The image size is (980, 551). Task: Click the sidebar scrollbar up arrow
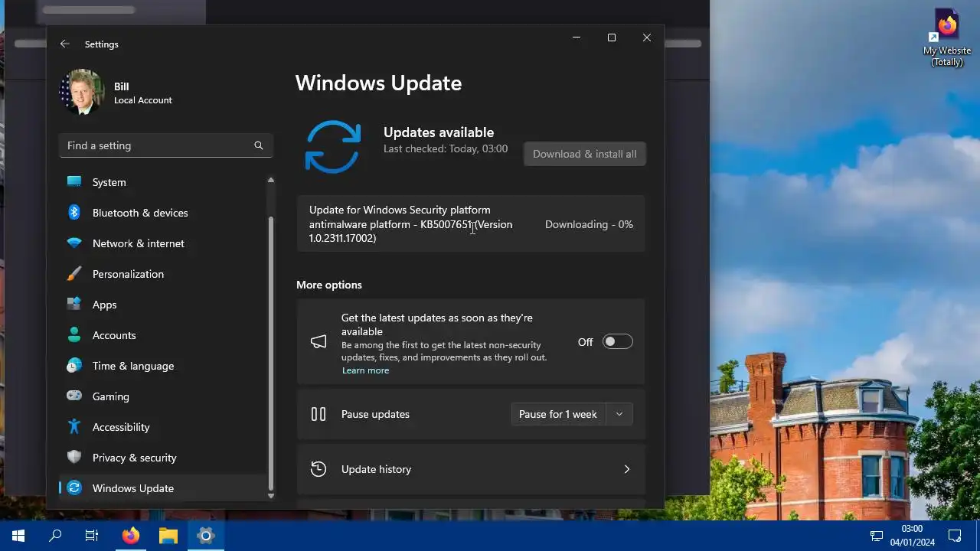coord(270,180)
